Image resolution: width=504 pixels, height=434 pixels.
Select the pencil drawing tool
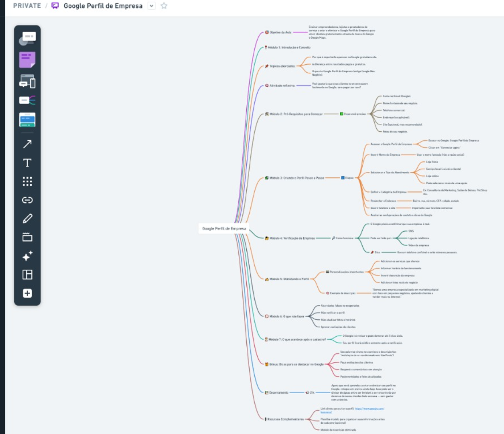coord(27,219)
